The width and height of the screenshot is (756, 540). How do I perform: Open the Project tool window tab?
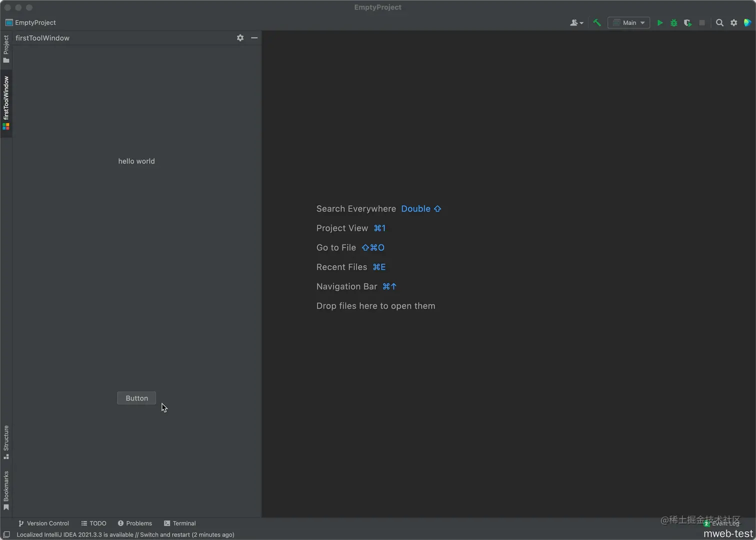(x=6, y=49)
